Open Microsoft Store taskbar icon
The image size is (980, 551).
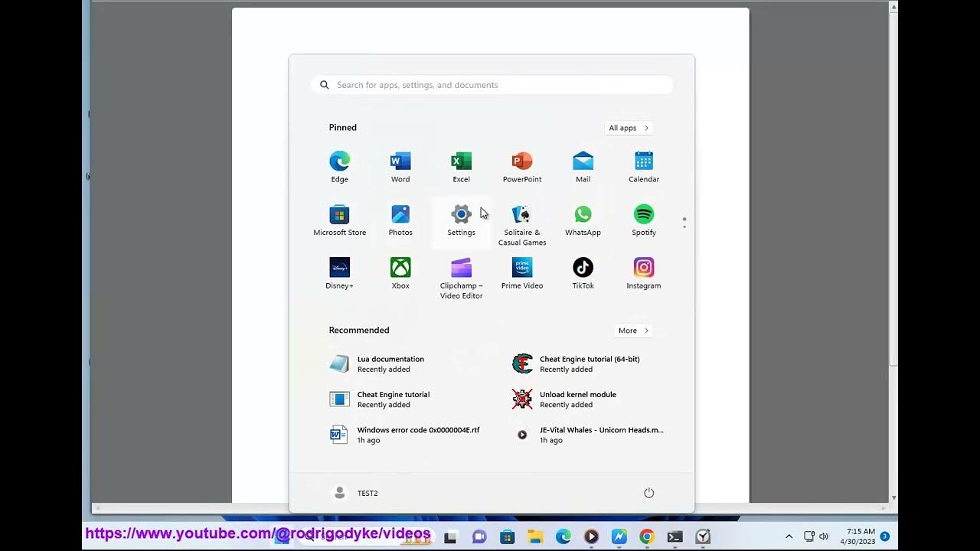pyautogui.click(x=507, y=537)
